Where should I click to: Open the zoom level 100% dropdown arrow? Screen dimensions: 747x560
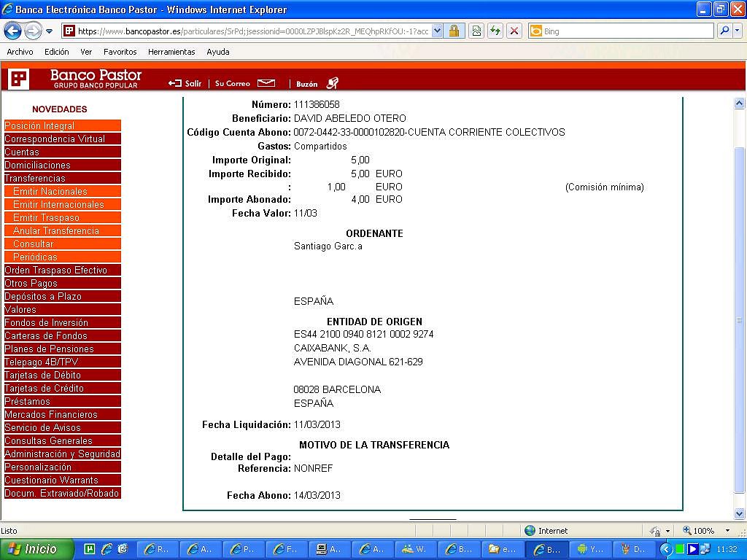coord(727,531)
